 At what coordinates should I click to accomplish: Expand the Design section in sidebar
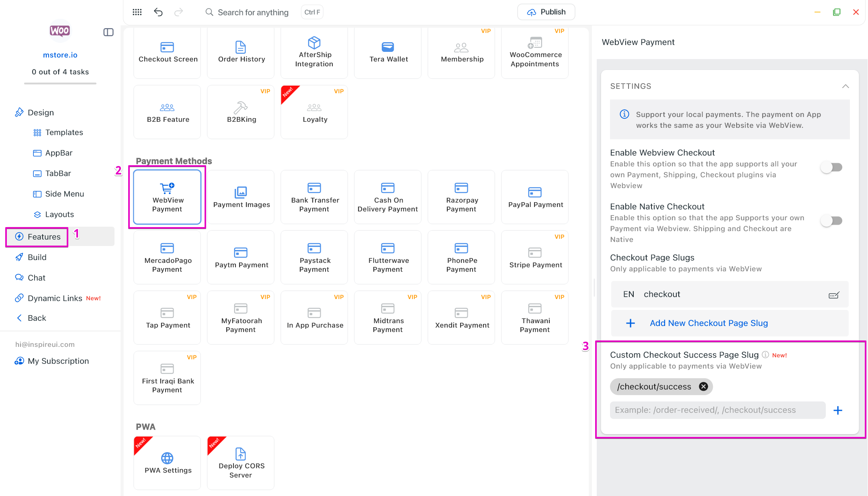tap(41, 113)
